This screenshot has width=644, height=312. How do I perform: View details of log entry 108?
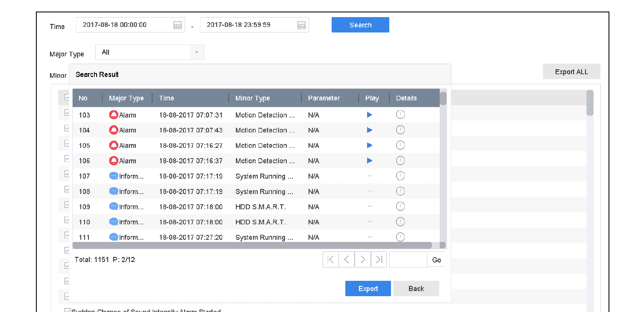(x=400, y=191)
